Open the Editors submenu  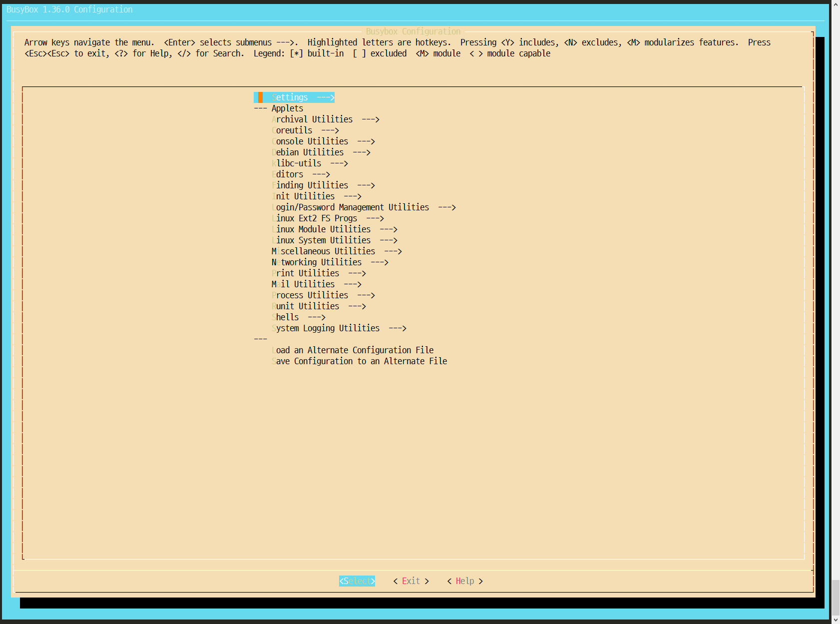coord(301,174)
